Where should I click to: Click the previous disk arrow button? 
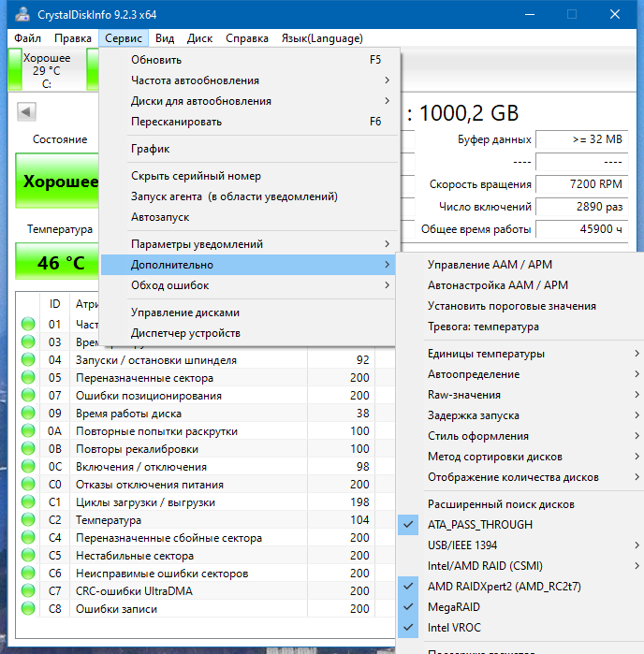coord(26,111)
